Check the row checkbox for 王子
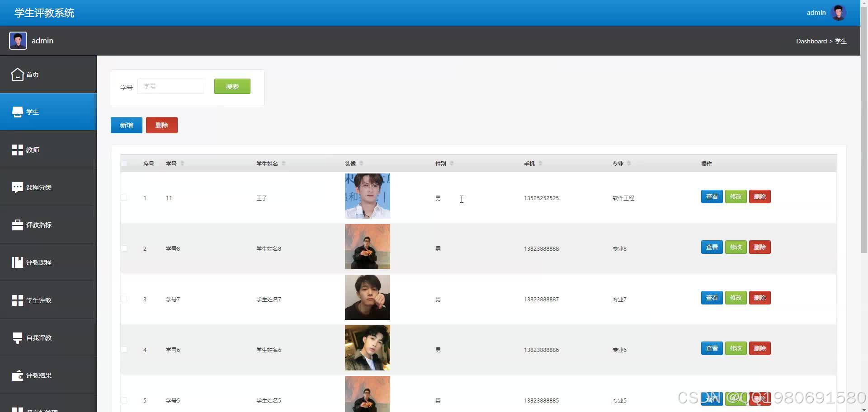This screenshot has width=868, height=412. click(x=124, y=198)
